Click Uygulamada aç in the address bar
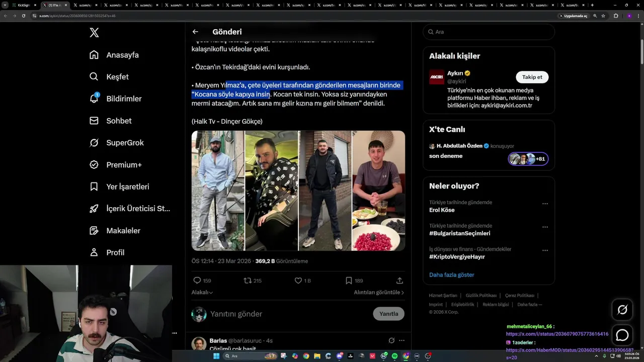 574,16
